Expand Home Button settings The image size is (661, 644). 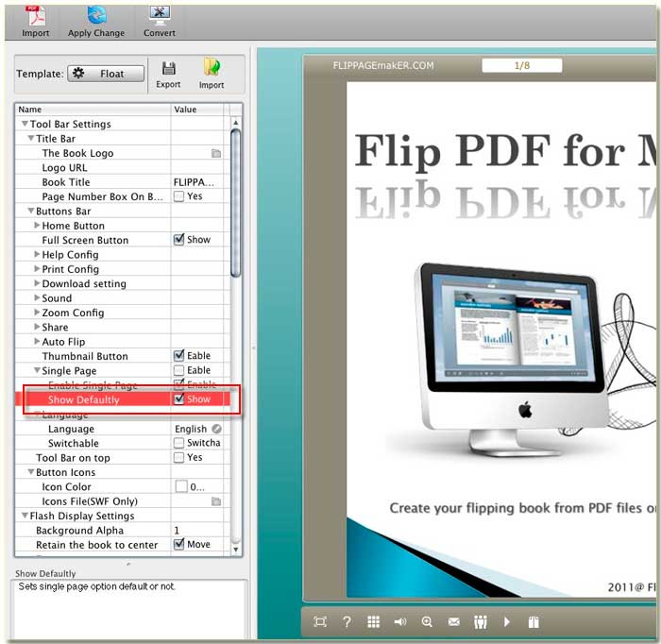pos(37,226)
